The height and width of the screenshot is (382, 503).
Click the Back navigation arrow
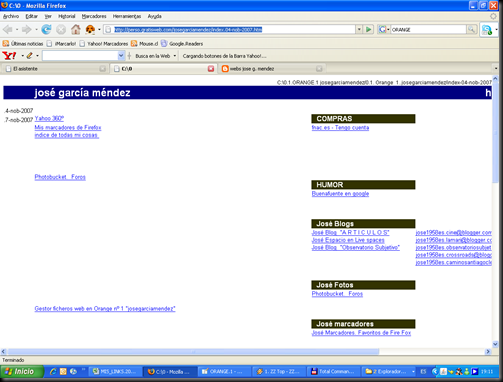[7, 30]
